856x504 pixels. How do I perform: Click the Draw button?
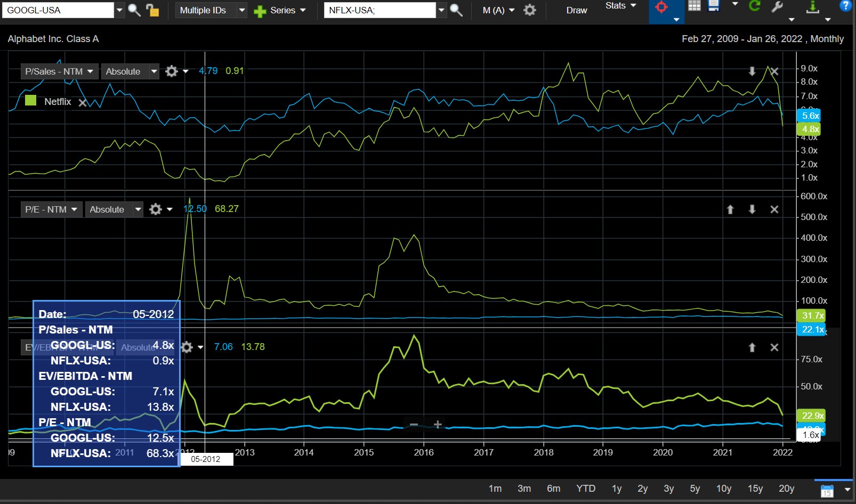point(577,10)
